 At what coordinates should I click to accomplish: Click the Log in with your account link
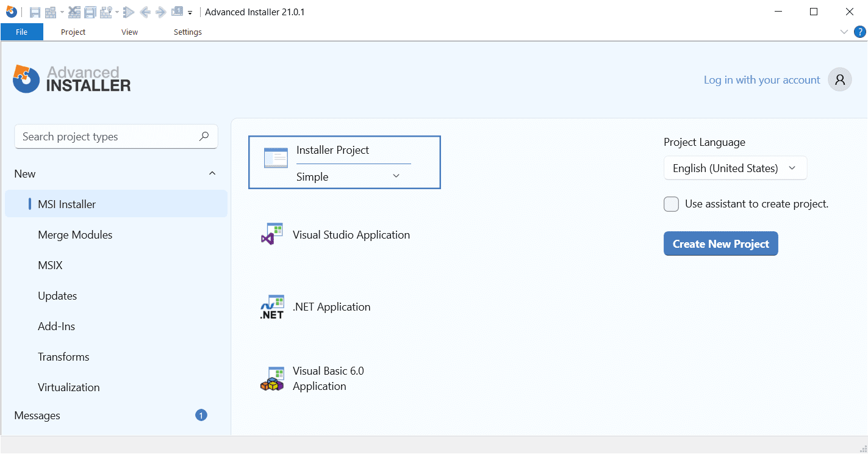(761, 80)
